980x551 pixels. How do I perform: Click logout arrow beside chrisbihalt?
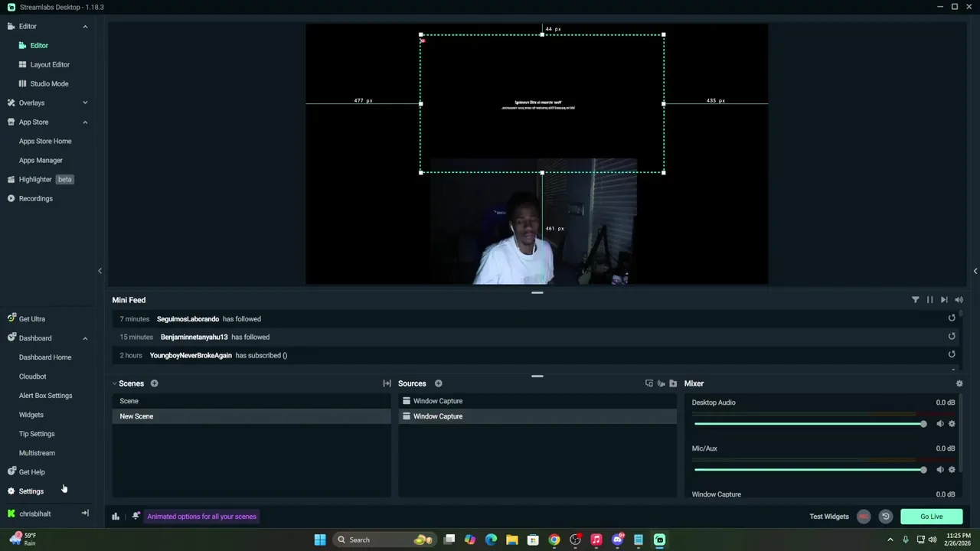(85, 514)
